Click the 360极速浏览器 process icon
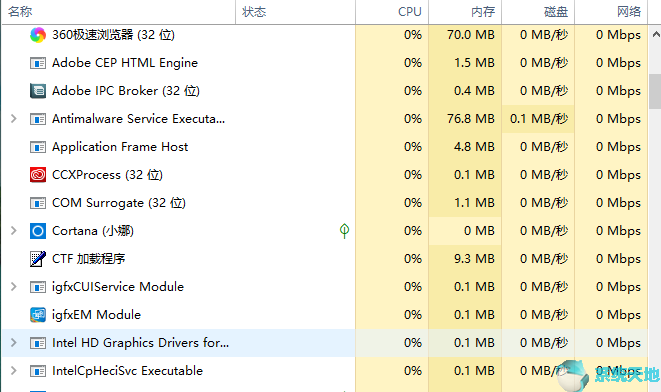 point(38,35)
